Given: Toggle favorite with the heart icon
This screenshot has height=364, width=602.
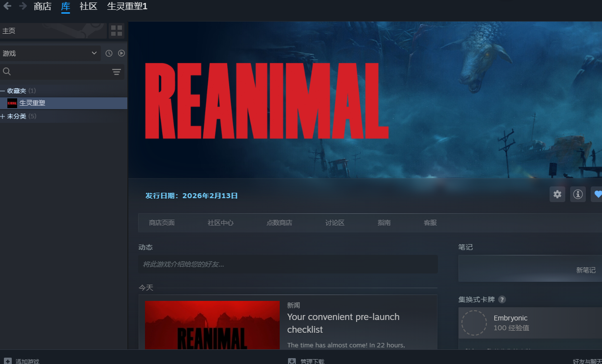Looking at the screenshot, I should point(597,194).
